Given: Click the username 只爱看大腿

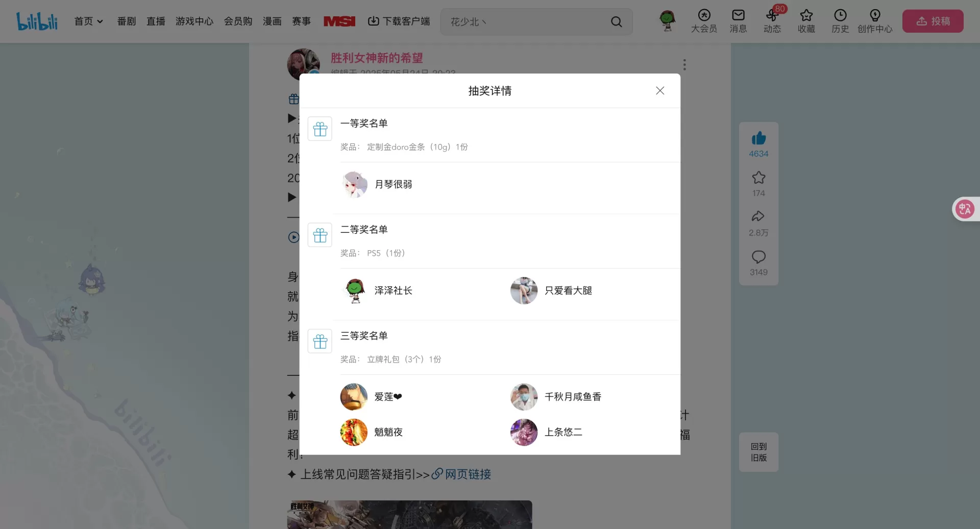Looking at the screenshot, I should (x=568, y=291).
